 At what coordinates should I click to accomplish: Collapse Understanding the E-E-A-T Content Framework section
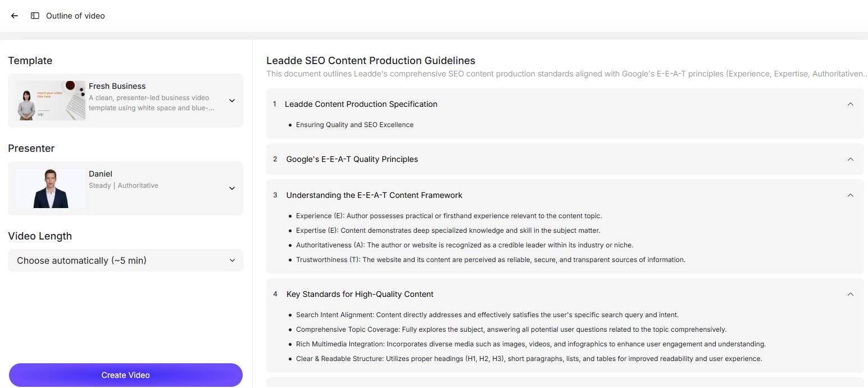850,195
